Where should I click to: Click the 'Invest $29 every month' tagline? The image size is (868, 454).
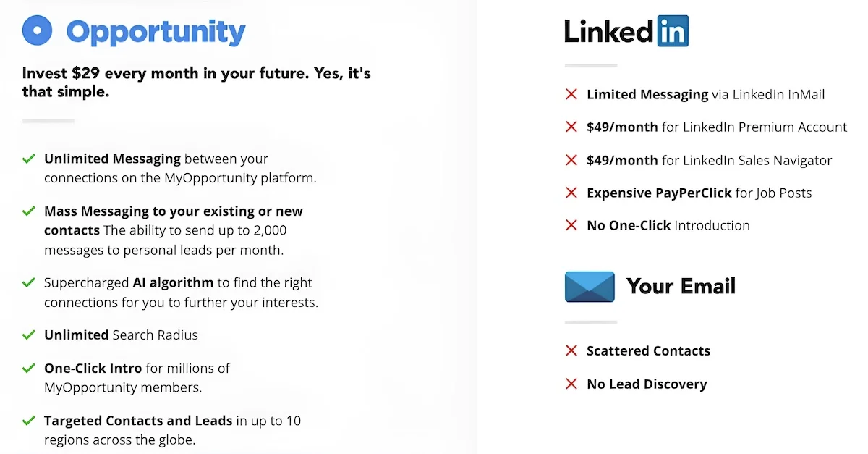196,83
